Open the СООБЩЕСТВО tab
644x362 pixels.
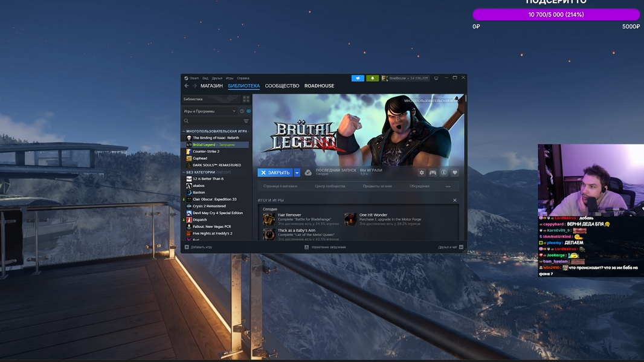[282, 86]
